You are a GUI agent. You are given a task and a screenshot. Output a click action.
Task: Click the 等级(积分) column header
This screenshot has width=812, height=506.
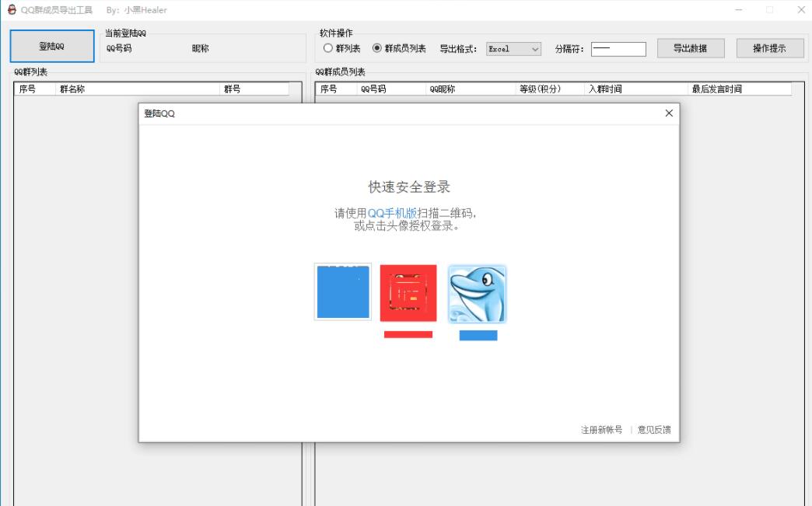(549, 89)
